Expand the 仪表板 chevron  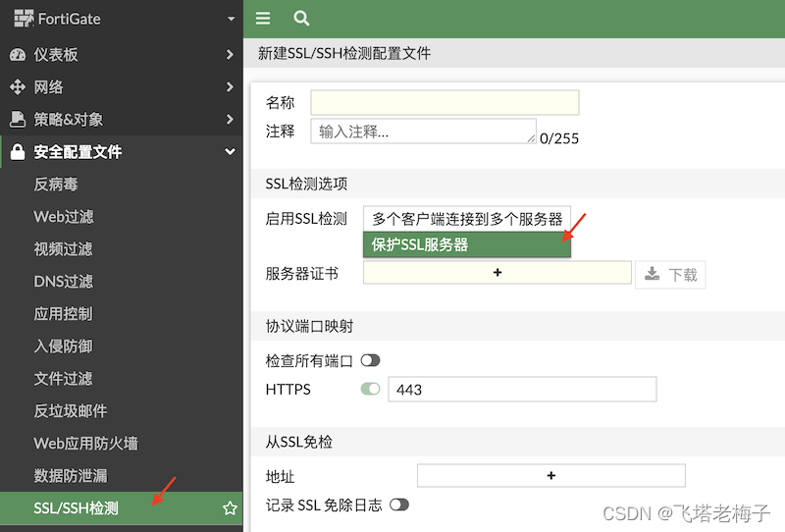click(230, 55)
